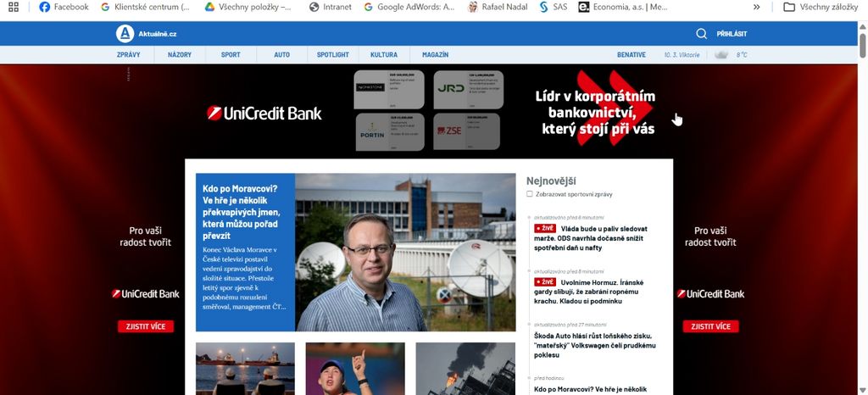Open the tennis player article thumbnail
Screen dimensions: 868x395
coord(355,369)
